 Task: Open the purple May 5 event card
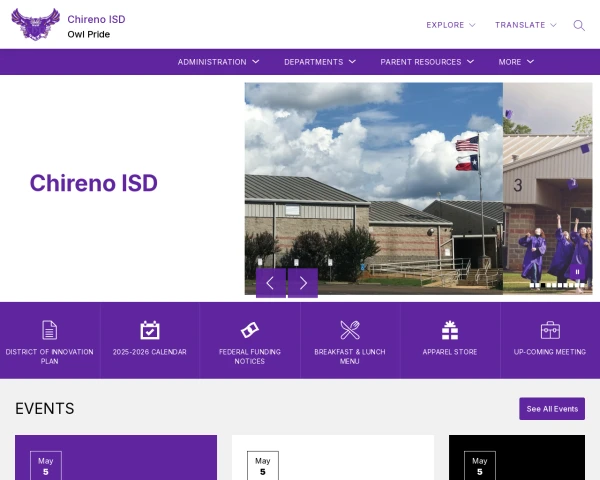(116, 457)
